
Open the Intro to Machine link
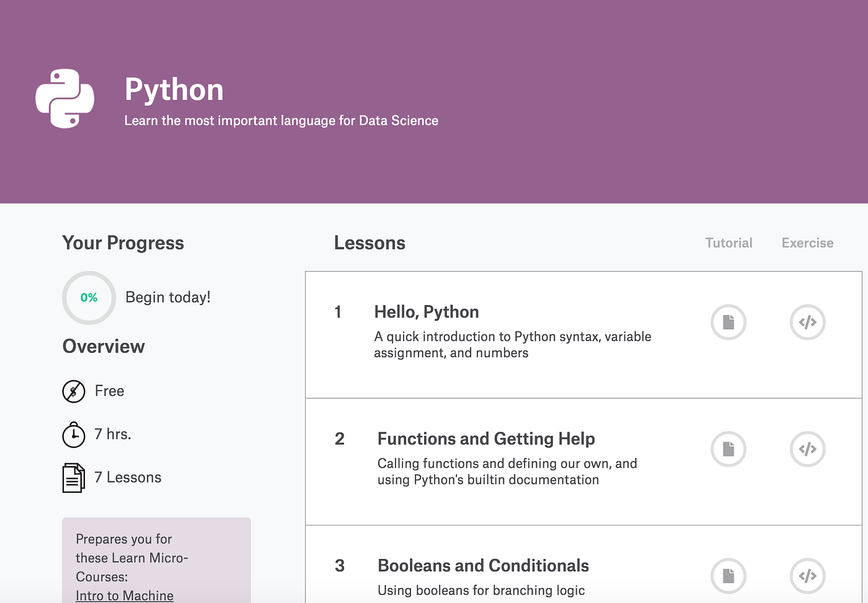[124, 595]
